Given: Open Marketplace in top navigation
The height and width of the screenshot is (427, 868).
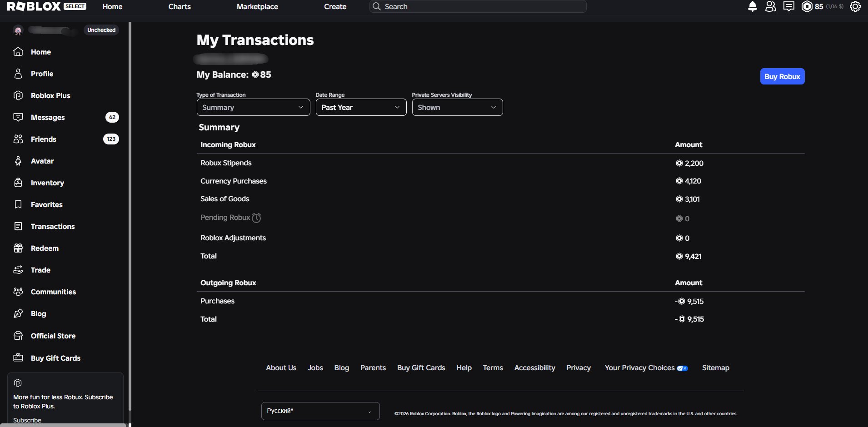Looking at the screenshot, I should 257,6.
